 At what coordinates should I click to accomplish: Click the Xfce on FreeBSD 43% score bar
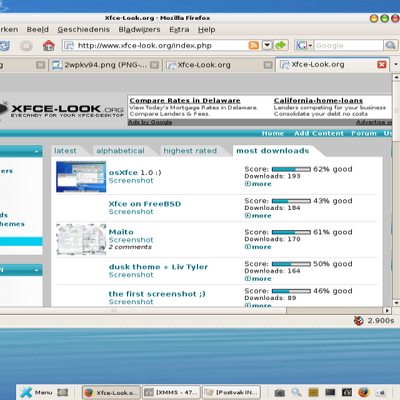[291, 201]
